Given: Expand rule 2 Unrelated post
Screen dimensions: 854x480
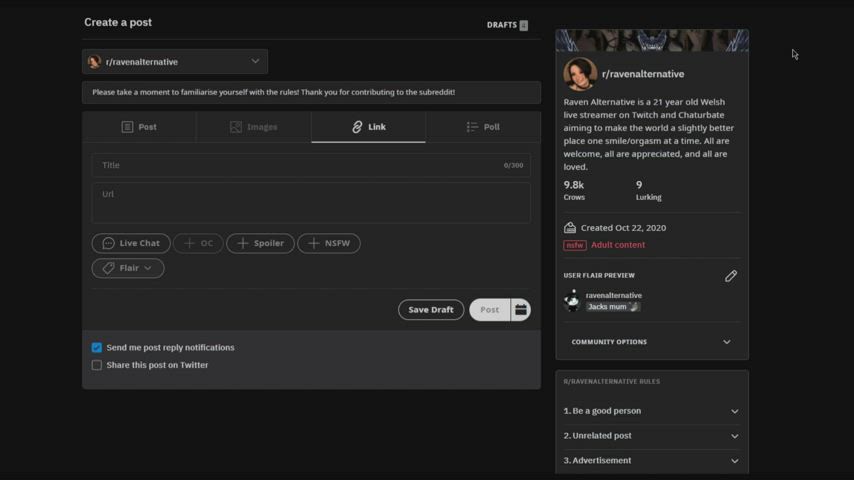Looking at the screenshot, I should (652, 436).
